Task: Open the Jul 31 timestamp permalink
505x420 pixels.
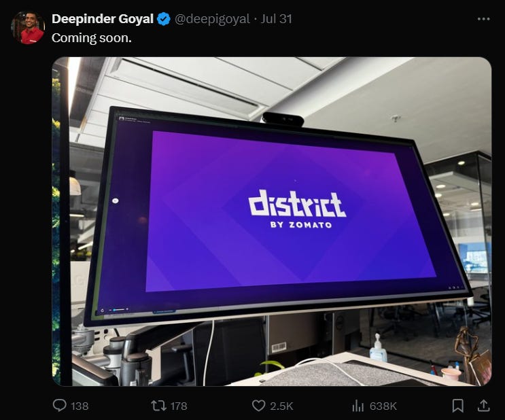Action: click(277, 18)
